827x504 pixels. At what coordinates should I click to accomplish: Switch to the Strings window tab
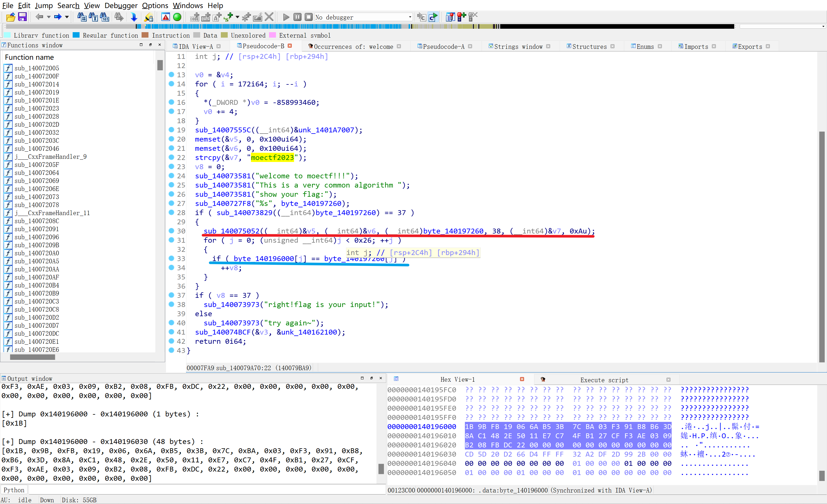coord(518,47)
